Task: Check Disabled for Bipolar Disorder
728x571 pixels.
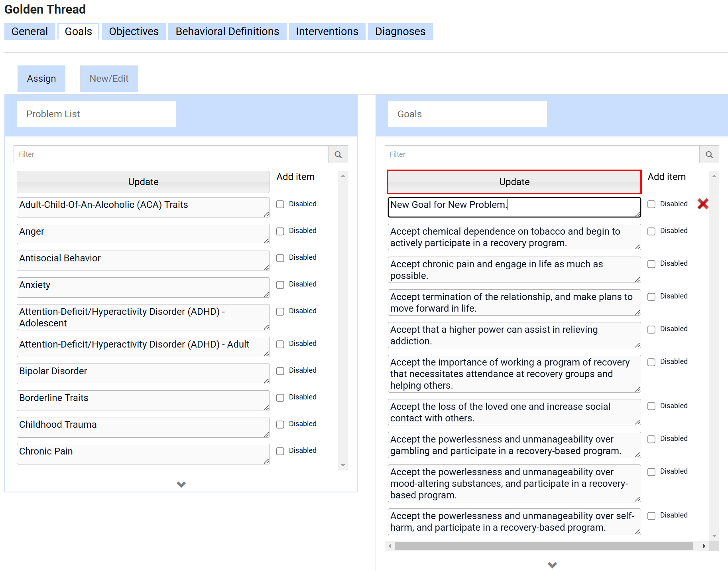Action: tap(280, 371)
